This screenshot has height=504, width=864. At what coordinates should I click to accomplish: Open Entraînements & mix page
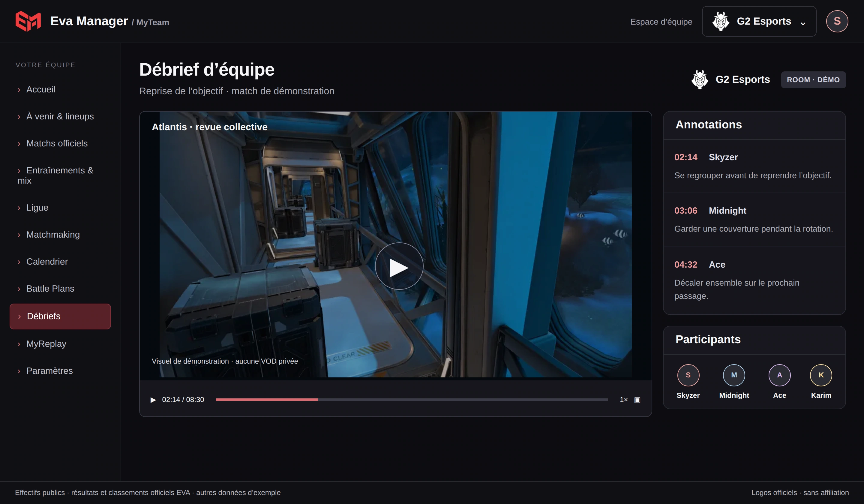coord(60,175)
